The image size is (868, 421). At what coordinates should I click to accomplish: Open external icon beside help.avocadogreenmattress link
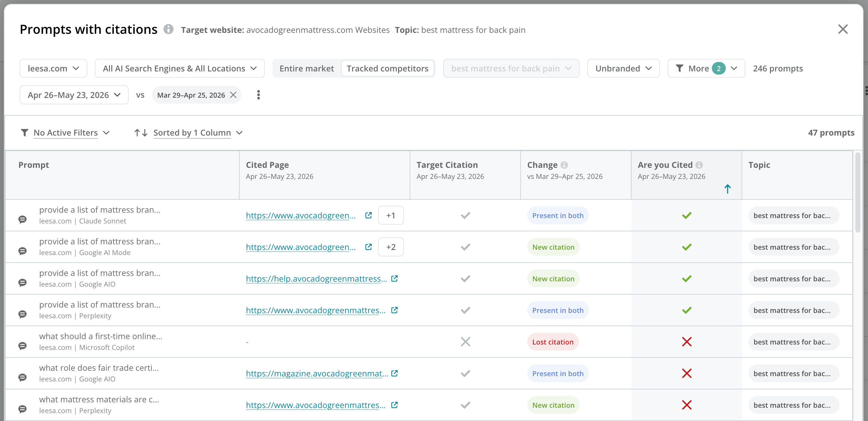[394, 278]
